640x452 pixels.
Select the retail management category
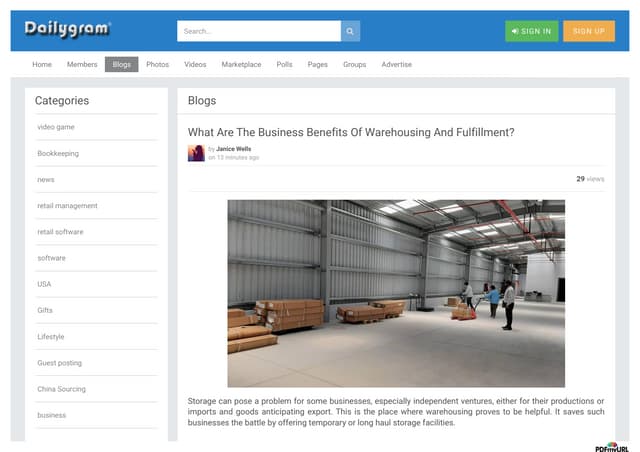(x=67, y=206)
